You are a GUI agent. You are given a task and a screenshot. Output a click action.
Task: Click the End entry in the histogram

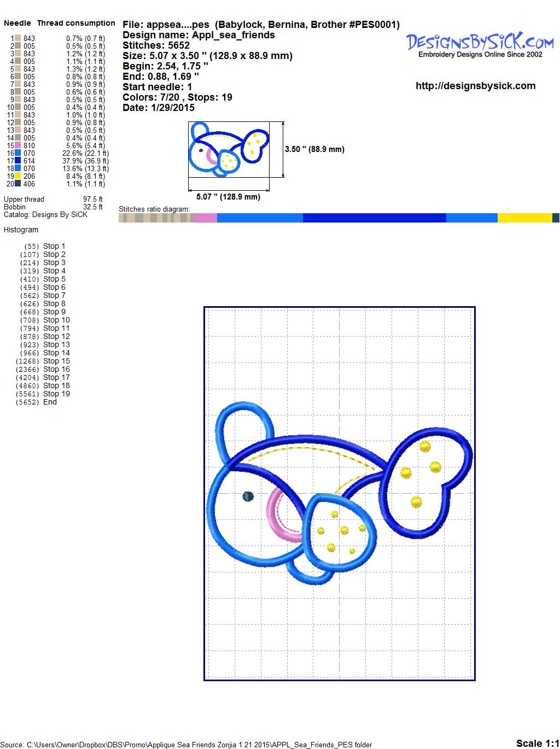point(50,402)
